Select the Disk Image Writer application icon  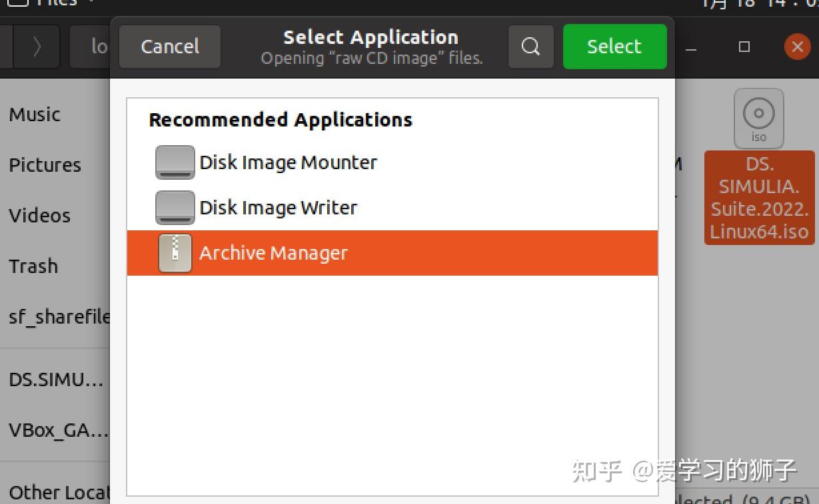pyautogui.click(x=175, y=207)
